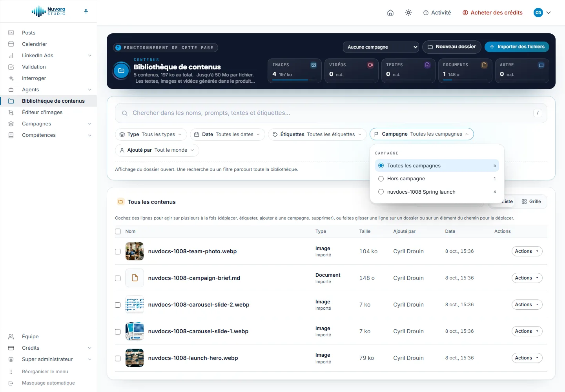The width and height of the screenshot is (565, 392).
Task: Select the Hors campagne radio option
Action: click(381, 179)
